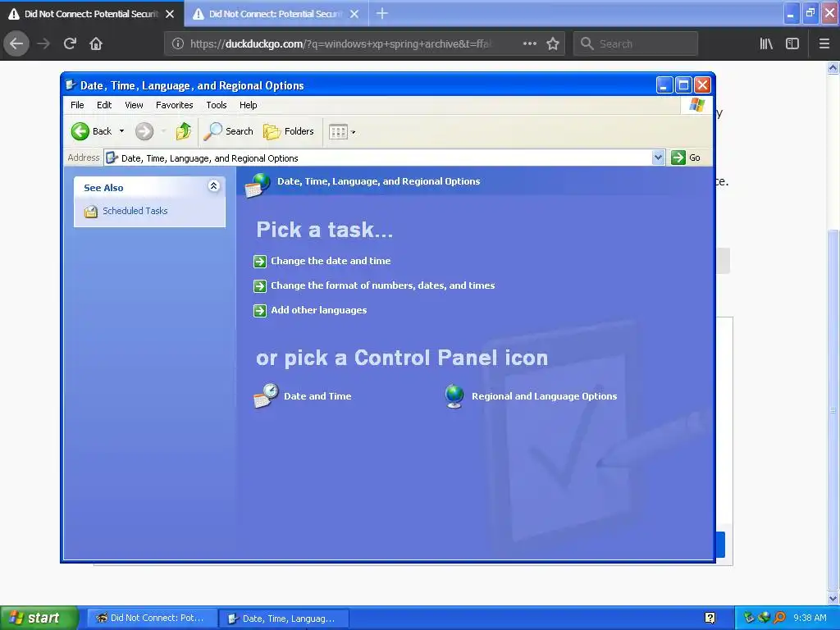Viewport: 840px width, 630px height.
Task: Open the Edit menu
Action: coord(104,105)
